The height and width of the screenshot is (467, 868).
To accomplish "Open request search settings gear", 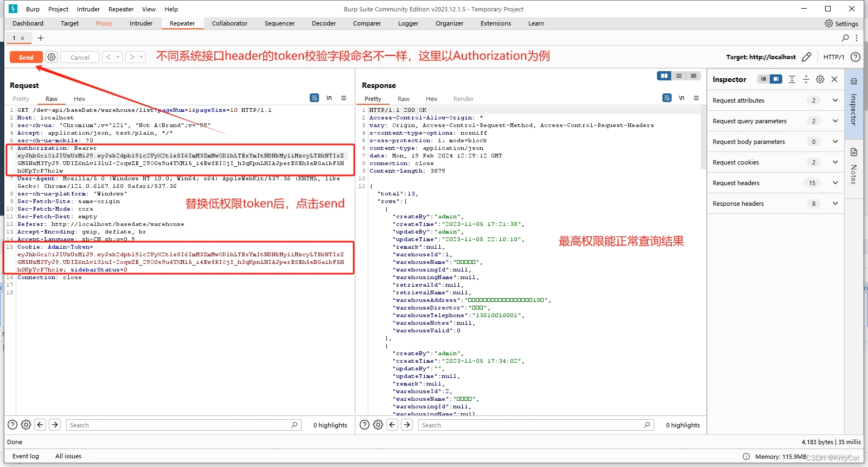I will [26, 425].
